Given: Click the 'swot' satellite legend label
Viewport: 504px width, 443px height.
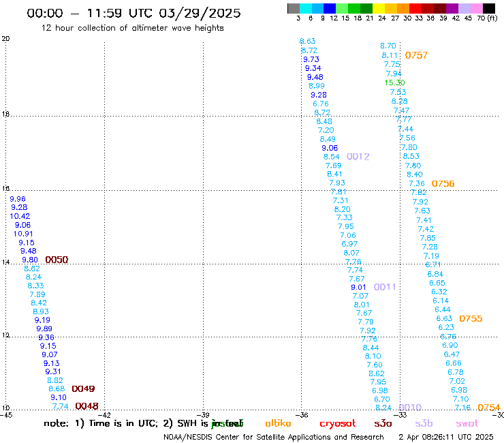Looking at the screenshot, I should [467, 423].
